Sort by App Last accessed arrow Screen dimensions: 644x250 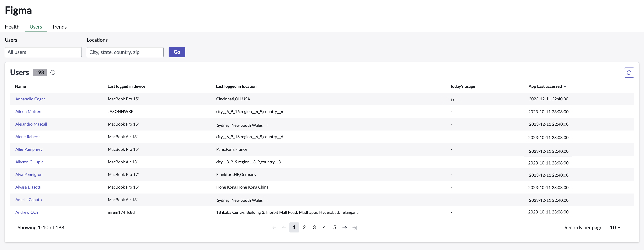(565, 87)
